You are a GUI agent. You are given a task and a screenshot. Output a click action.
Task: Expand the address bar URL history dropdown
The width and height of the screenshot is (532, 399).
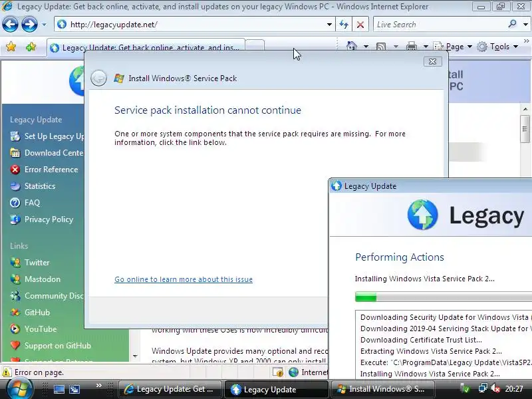pos(329,25)
